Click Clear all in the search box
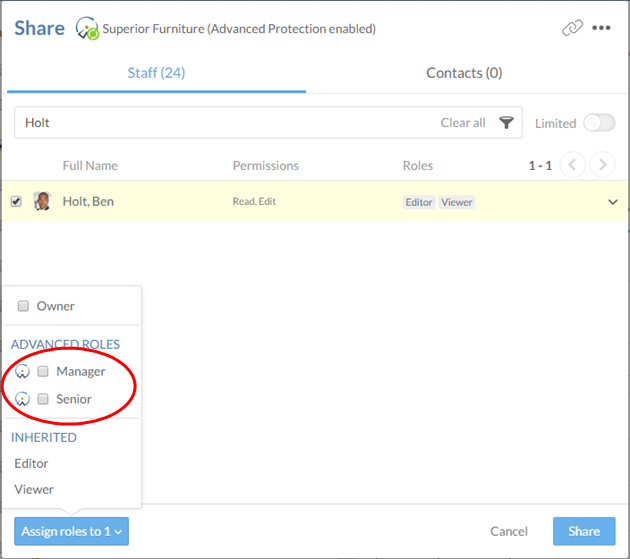630x559 pixels. 463,123
